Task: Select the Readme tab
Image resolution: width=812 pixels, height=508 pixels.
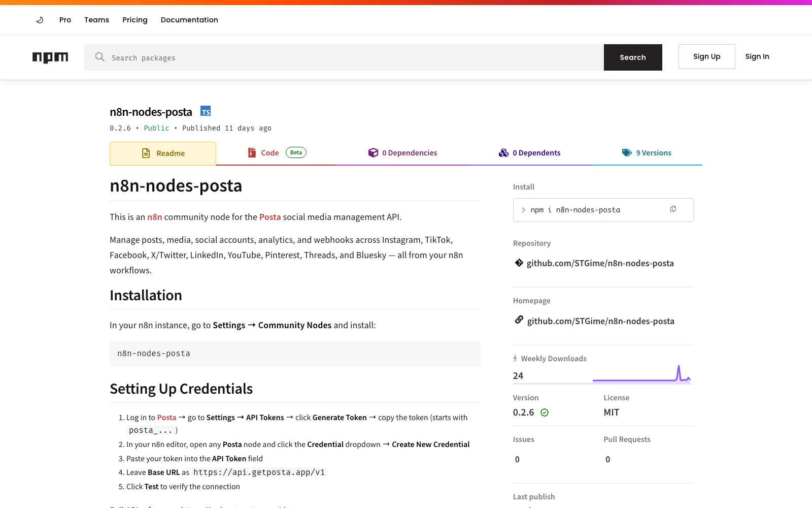Action: (163, 153)
